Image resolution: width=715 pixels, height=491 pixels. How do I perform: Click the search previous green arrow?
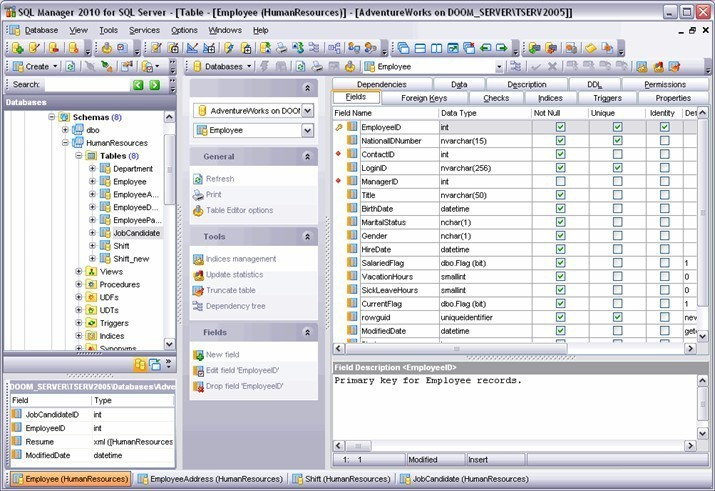tap(138, 85)
